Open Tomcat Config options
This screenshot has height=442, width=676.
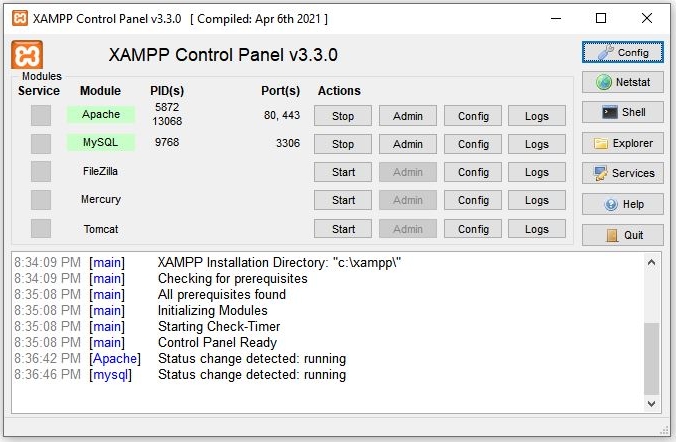pos(473,229)
